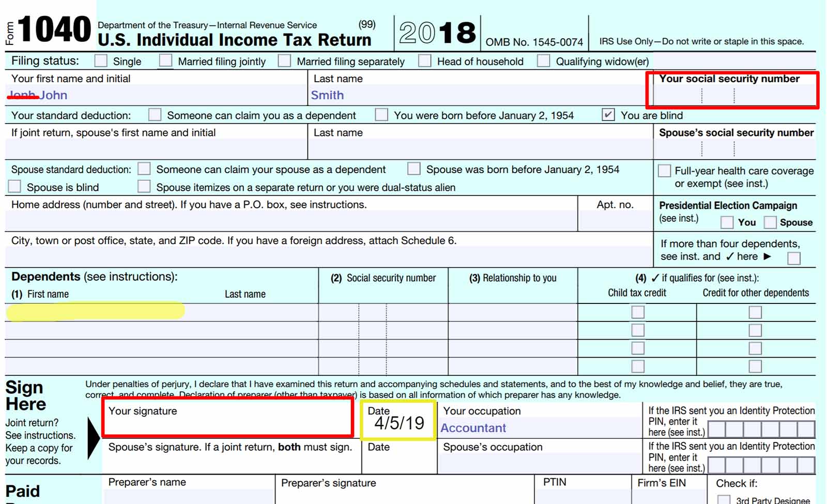Click the 'Sign Here' heading

(26, 395)
